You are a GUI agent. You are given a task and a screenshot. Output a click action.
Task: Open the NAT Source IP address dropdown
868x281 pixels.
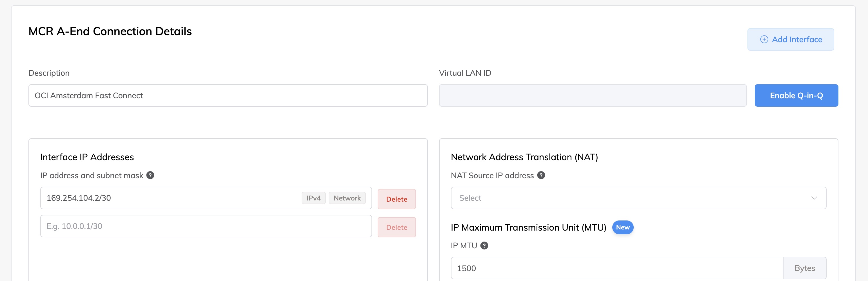[638, 198]
